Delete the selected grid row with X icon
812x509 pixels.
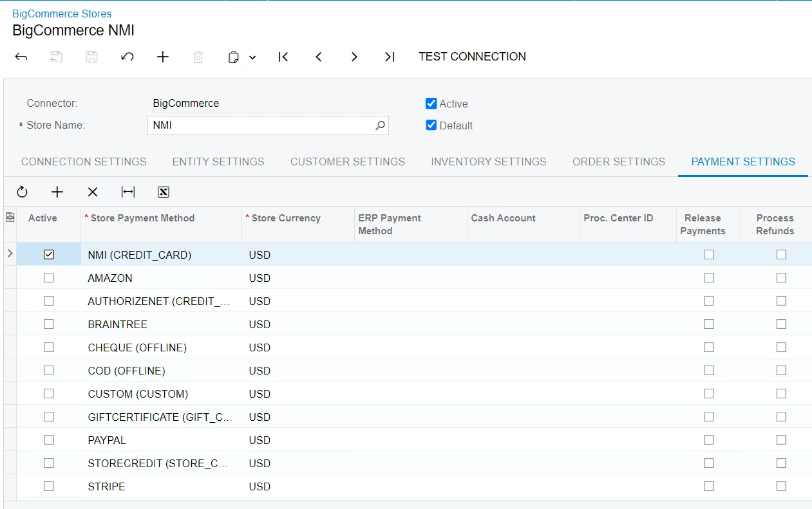click(x=93, y=192)
